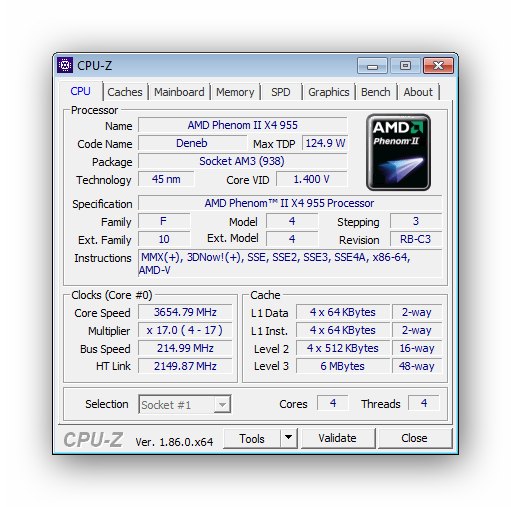Select the CPU tab

[x=80, y=91]
